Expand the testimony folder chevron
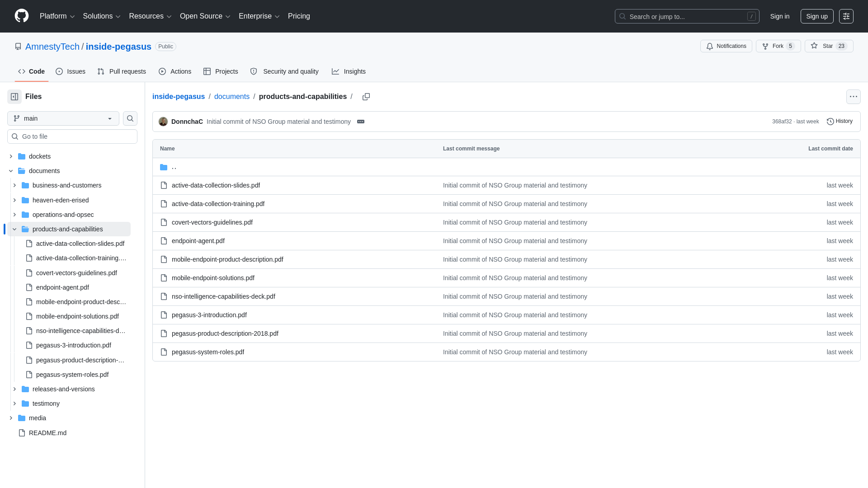The height and width of the screenshot is (488, 868). tap(14, 404)
